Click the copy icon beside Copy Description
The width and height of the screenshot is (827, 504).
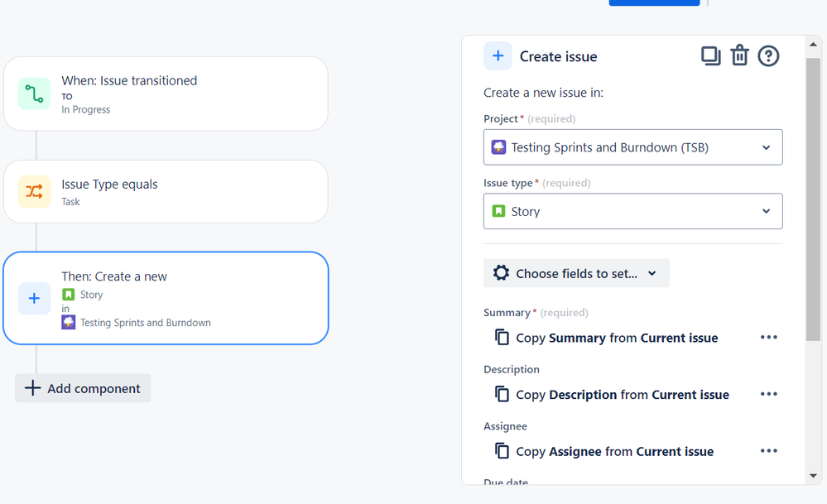(x=502, y=394)
